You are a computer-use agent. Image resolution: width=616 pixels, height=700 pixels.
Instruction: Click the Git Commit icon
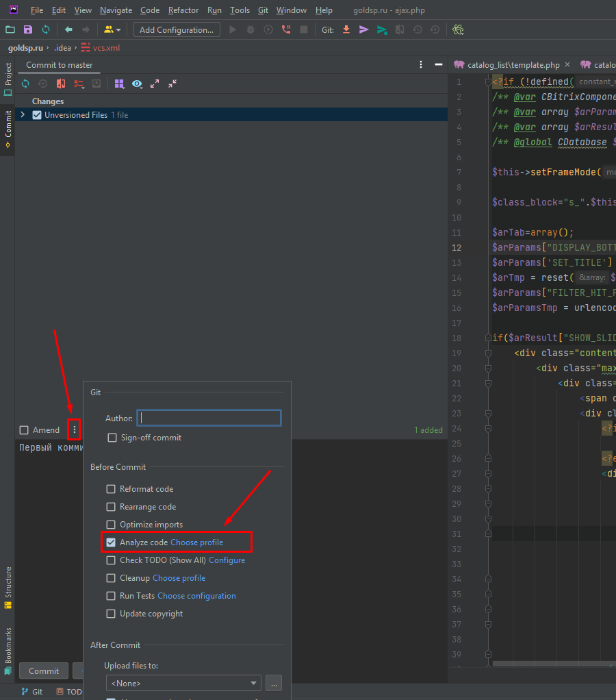(364, 30)
